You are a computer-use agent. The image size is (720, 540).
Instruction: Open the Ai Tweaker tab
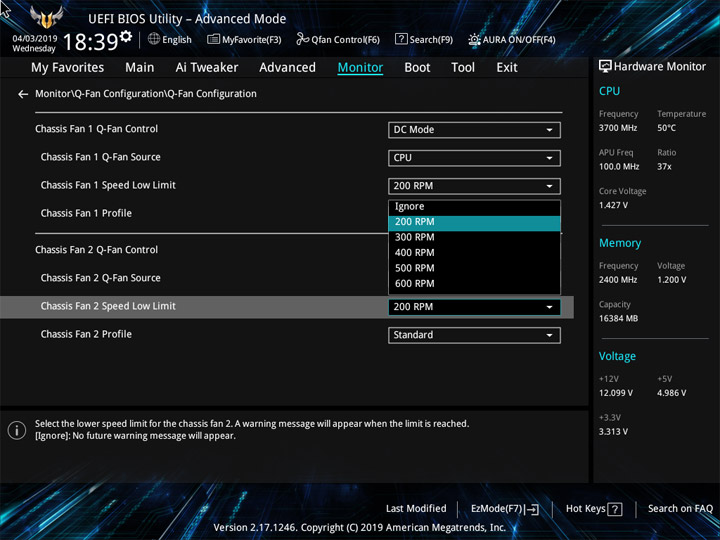tap(207, 68)
